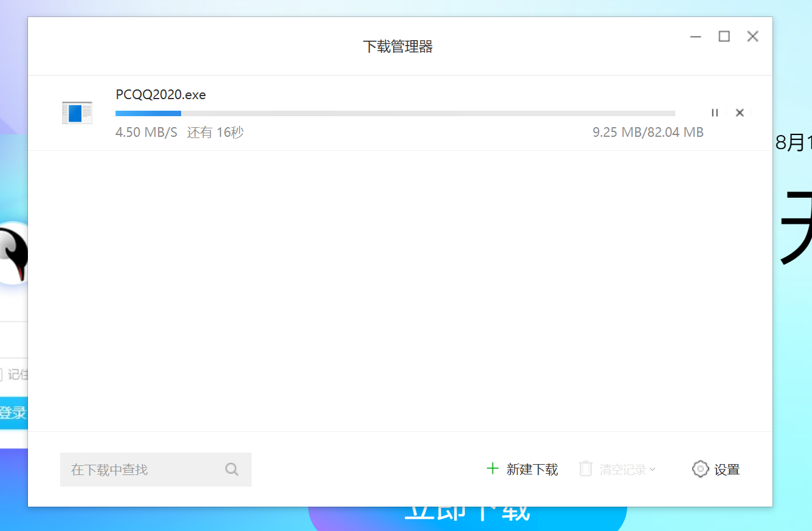Click the 登录 button on the left
812x531 pixels.
[x=13, y=412]
